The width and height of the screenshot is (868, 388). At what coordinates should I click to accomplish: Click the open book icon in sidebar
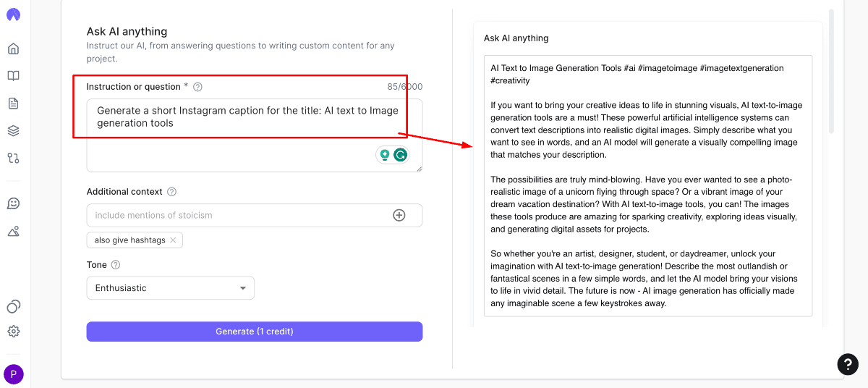13,76
